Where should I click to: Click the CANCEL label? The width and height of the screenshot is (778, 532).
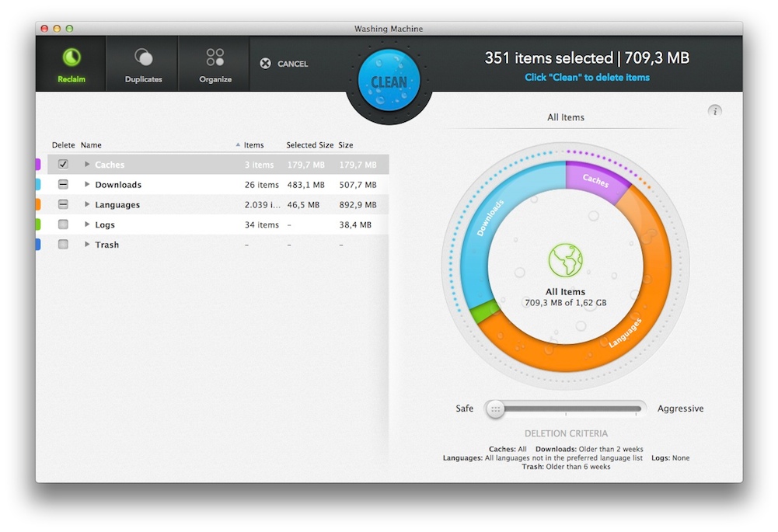click(293, 64)
